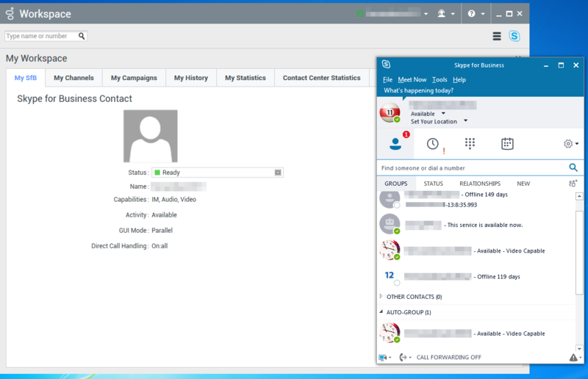Click the Skype icon in Workspace toolbar

pyautogui.click(x=514, y=36)
